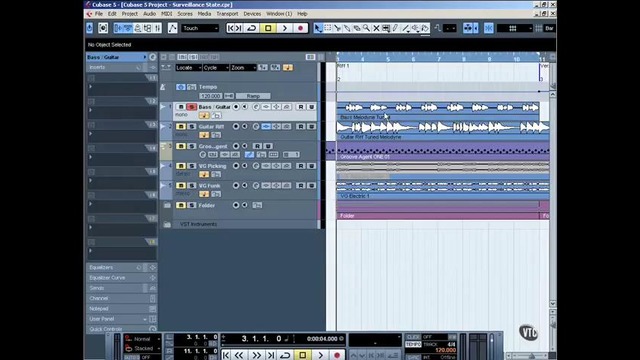Select the Bass Melodyne Tuned audio clip
640x360 pixels.
[x=438, y=111]
